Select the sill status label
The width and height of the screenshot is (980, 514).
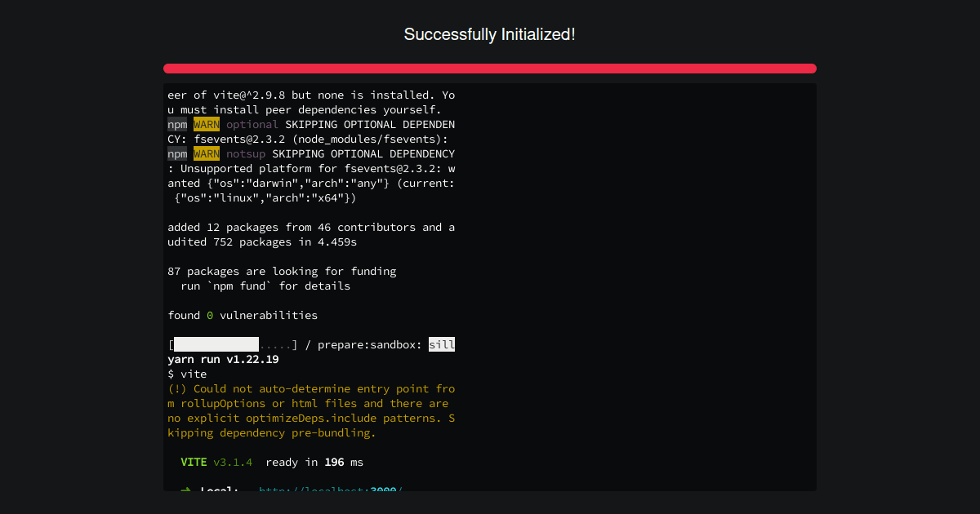(x=442, y=344)
